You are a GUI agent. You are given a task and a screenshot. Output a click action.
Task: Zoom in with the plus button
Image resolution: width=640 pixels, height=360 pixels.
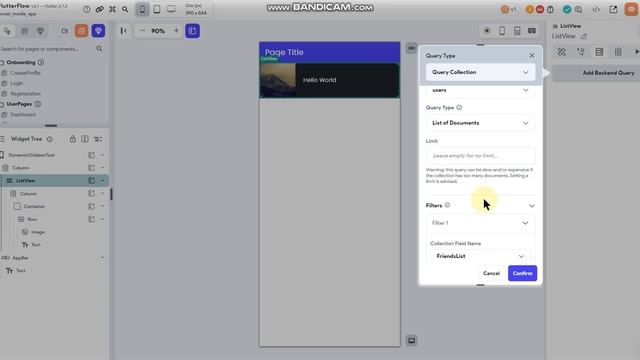coord(176,31)
